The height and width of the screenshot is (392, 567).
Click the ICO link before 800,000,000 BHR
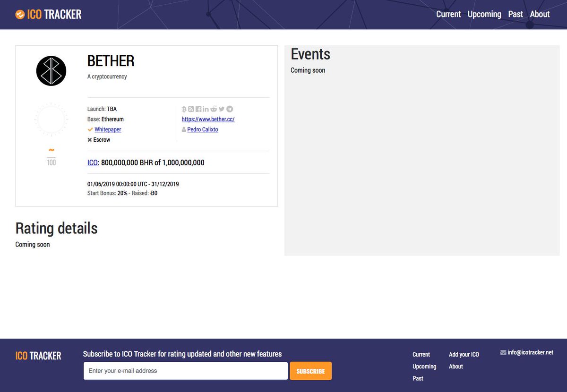pyautogui.click(x=93, y=162)
